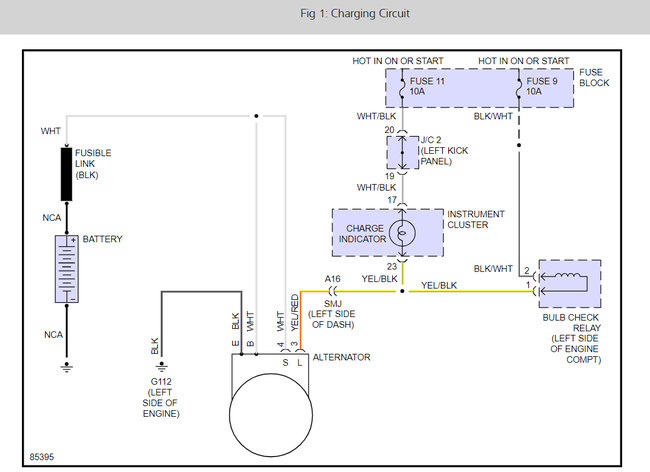
Task: Click the 'BULB CHECK RELAY' label
Action: (x=571, y=323)
